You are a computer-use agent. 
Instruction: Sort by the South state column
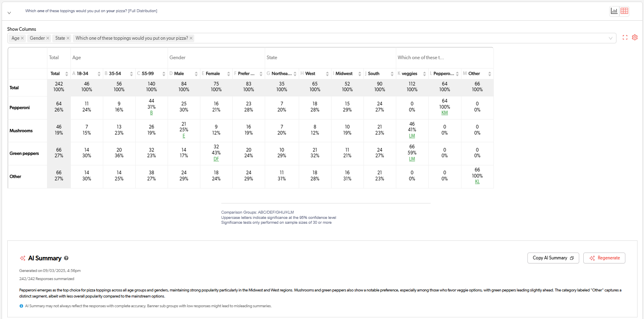point(392,74)
